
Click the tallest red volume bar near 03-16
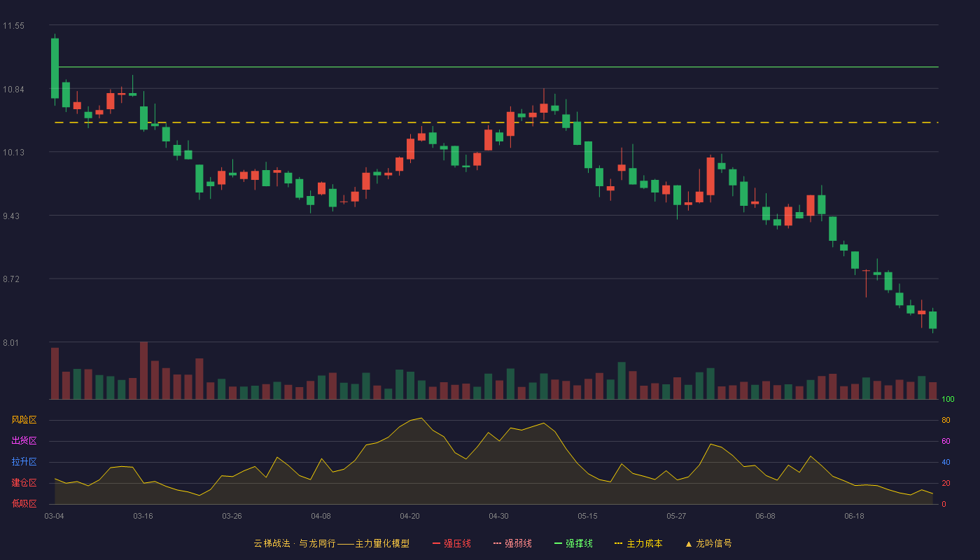click(143, 370)
